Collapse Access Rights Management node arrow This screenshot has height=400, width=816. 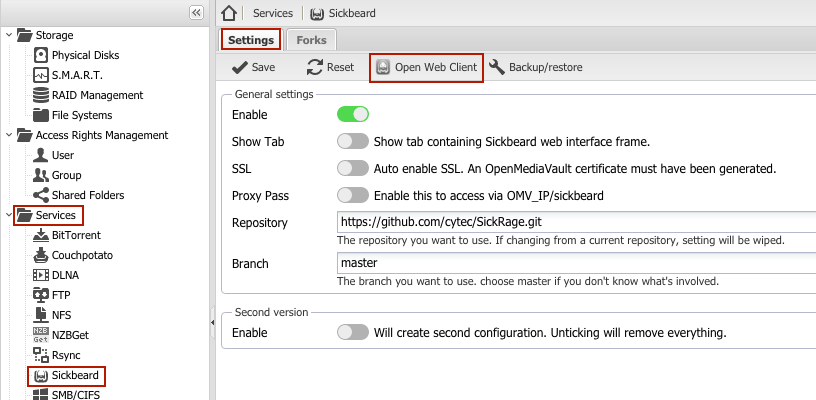pos(9,135)
